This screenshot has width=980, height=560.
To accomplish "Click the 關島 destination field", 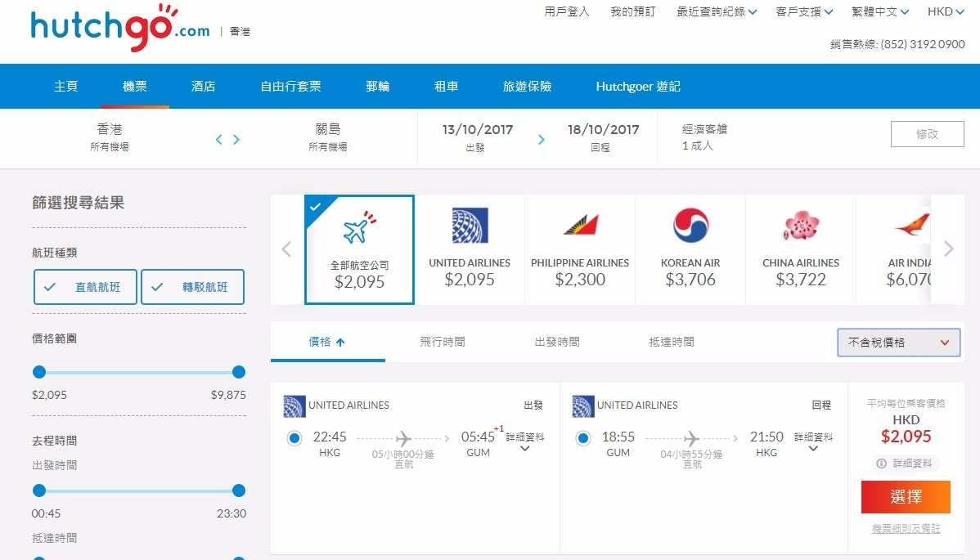I will 327,137.
